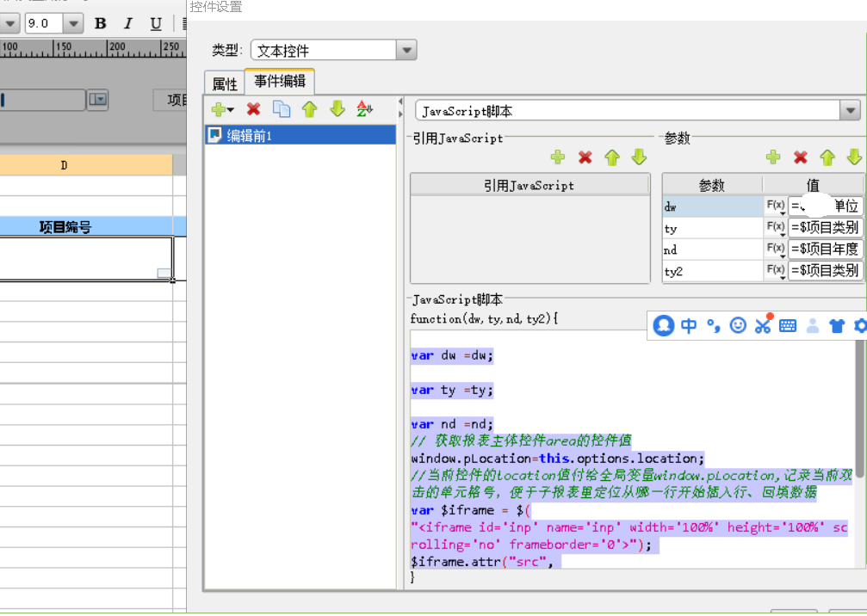Open the emoji panel in IME bar

tap(738, 325)
